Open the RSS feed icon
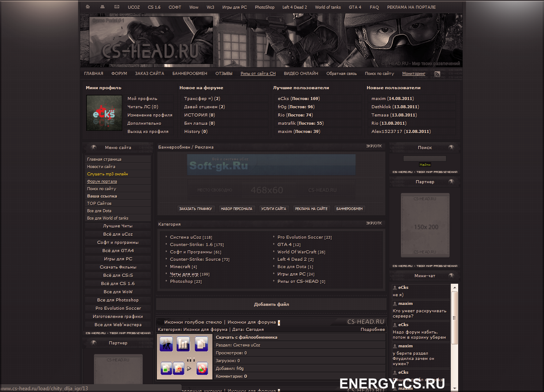The width and height of the screenshot is (544, 392). coord(437,74)
